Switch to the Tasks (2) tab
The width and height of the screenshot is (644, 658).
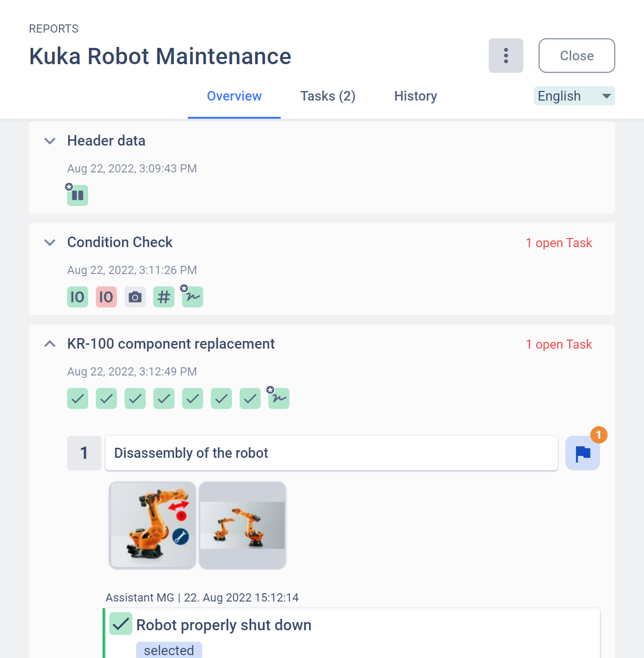coord(328,96)
